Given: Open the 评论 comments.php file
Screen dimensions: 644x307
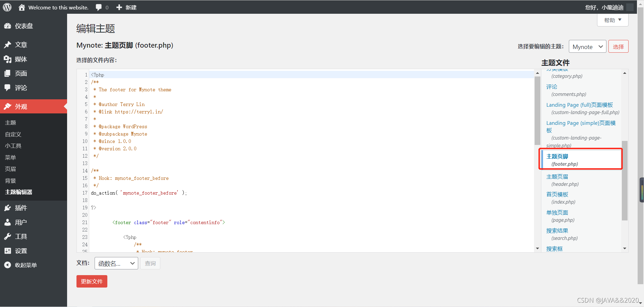Looking at the screenshot, I should 551,87.
